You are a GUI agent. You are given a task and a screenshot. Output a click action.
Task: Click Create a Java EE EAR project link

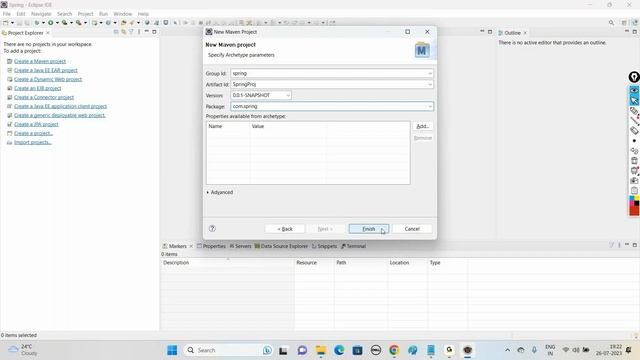(x=46, y=70)
